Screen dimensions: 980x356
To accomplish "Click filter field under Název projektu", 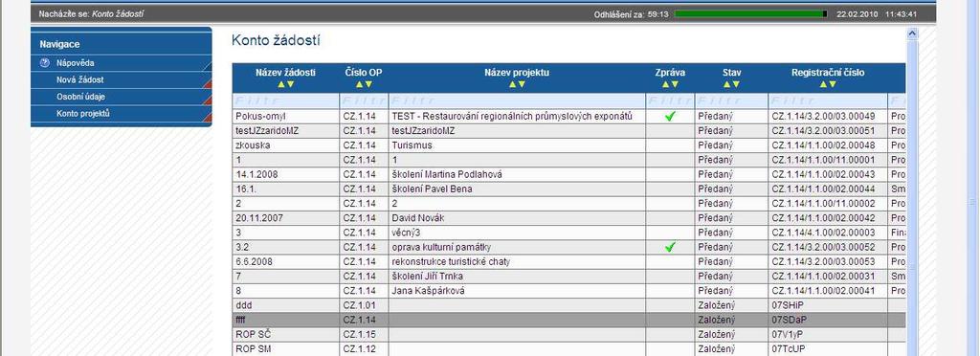I will (x=517, y=100).
